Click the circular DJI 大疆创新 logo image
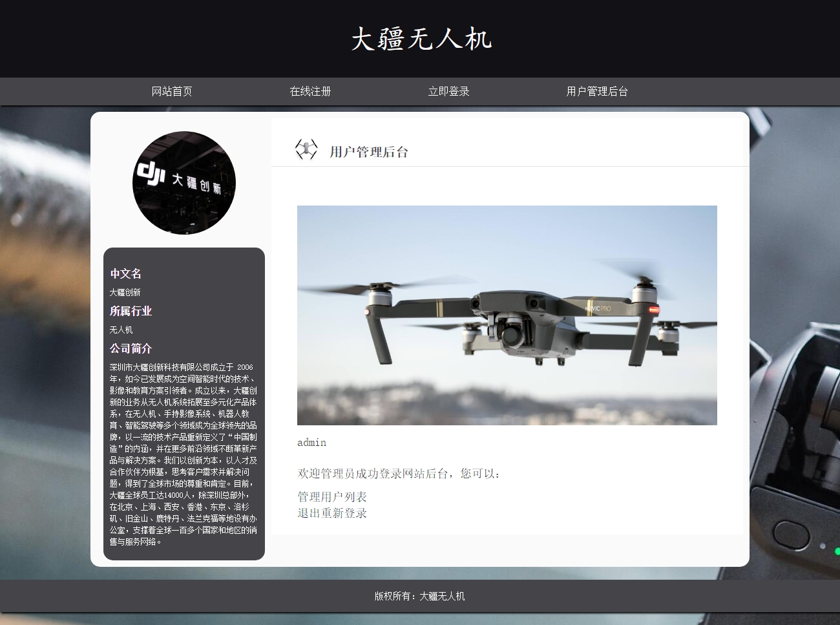This screenshot has width=840, height=625. 184,183
